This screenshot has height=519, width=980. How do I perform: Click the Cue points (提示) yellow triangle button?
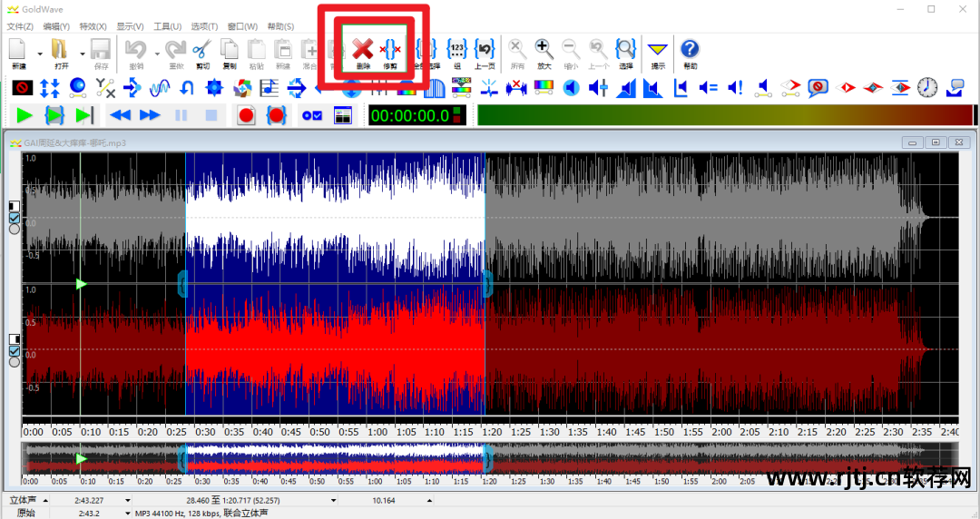pos(657,50)
